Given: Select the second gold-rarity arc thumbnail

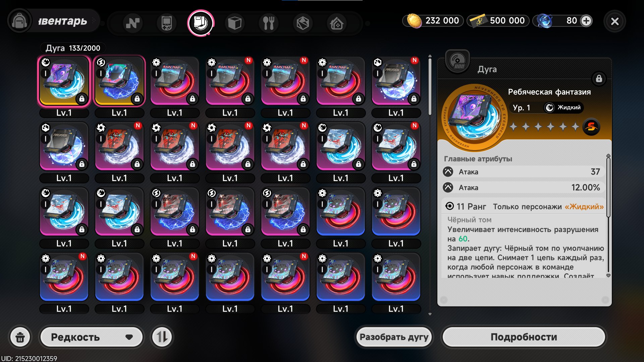Looking at the screenshot, I should tap(119, 81).
